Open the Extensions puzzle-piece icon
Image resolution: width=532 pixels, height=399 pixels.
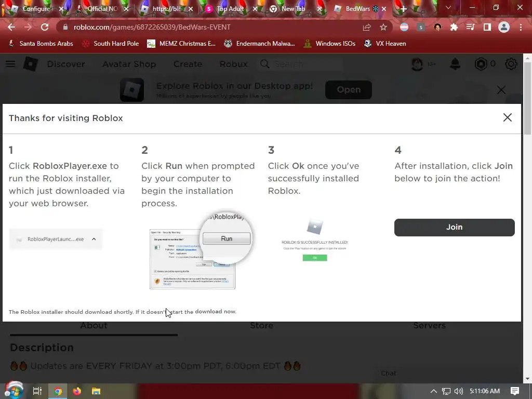[x=454, y=27]
